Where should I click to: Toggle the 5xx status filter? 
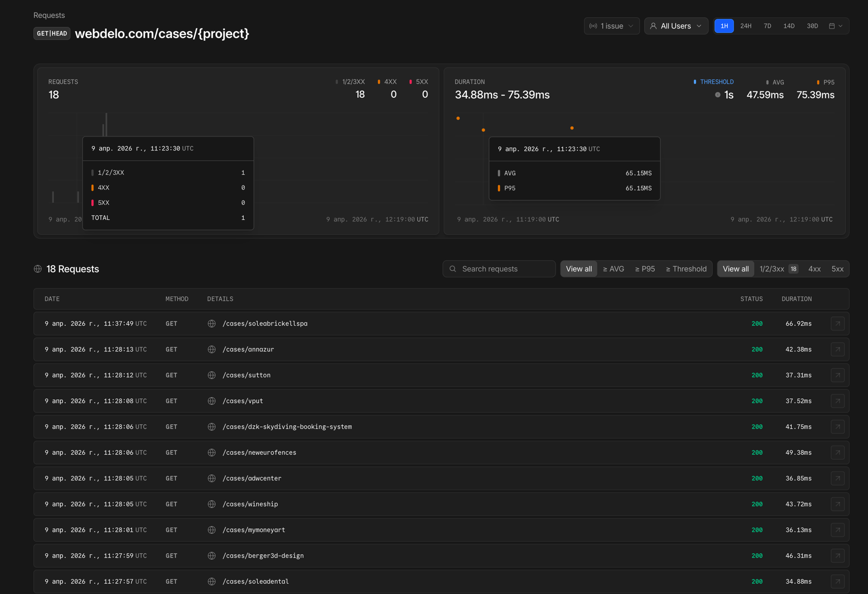coord(837,269)
